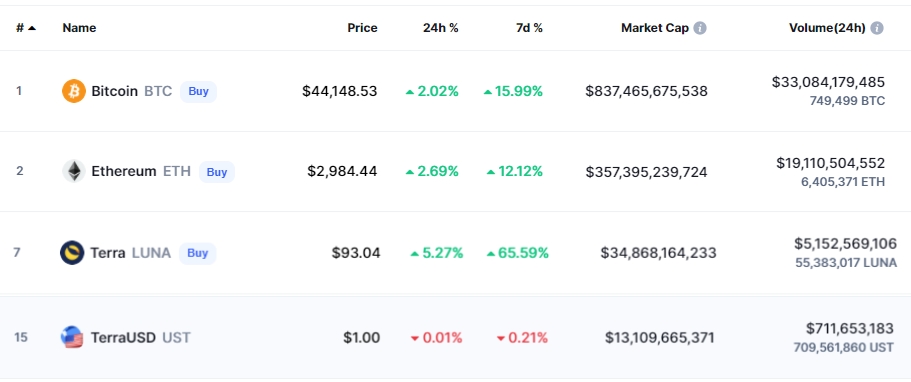Image resolution: width=911 pixels, height=382 pixels.
Task: Sort table by Price column header
Action: click(363, 28)
